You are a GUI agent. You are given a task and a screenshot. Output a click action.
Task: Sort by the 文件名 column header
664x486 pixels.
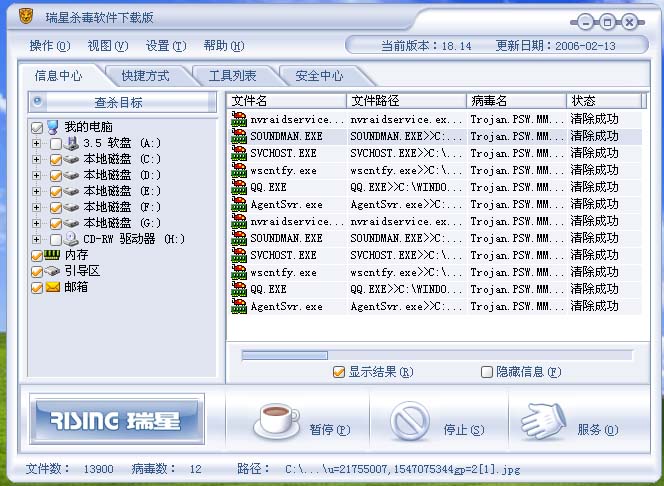[287, 101]
